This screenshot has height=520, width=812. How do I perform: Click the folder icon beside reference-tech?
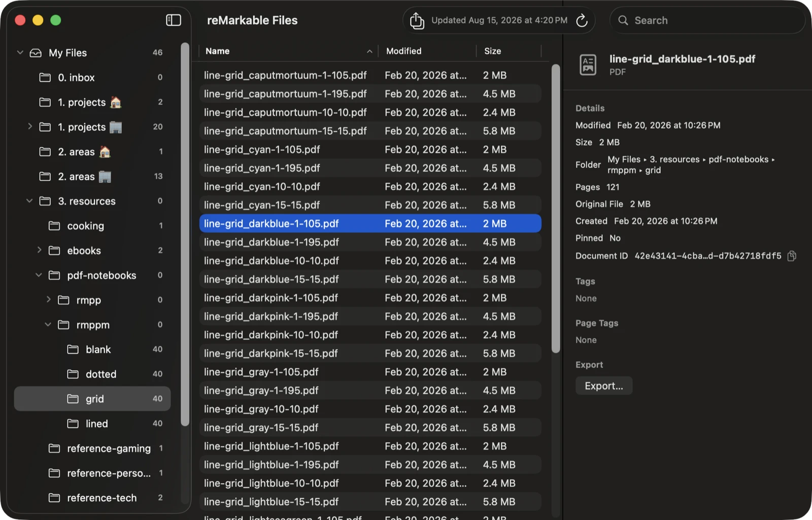(x=54, y=498)
